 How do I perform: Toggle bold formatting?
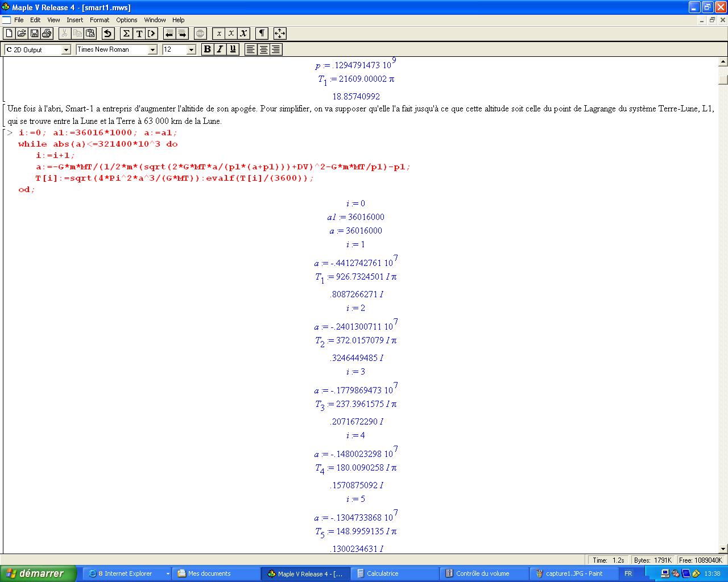point(207,49)
